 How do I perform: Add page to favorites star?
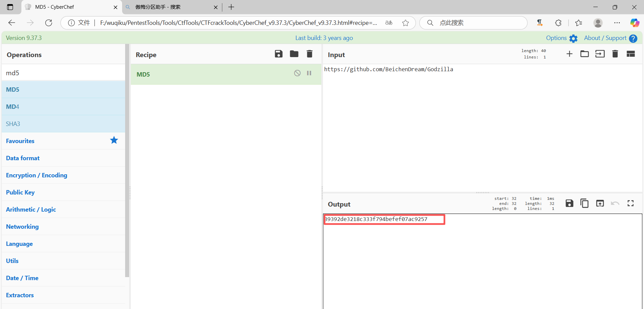pos(406,23)
